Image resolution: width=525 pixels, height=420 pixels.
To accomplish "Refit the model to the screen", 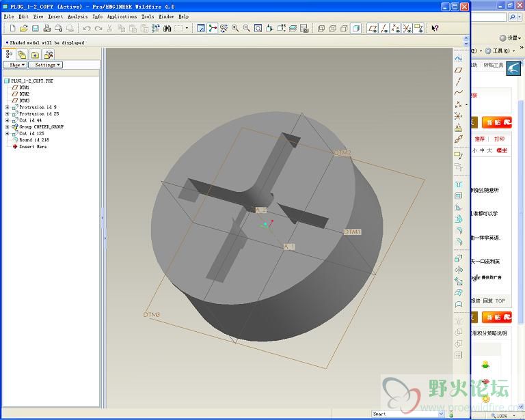I will (x=258, y=29).
